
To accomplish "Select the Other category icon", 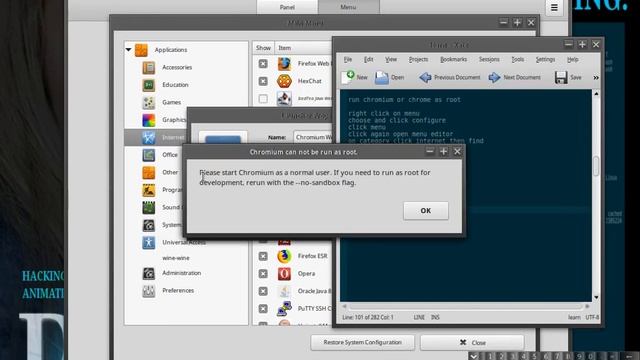I will [149, 173].
